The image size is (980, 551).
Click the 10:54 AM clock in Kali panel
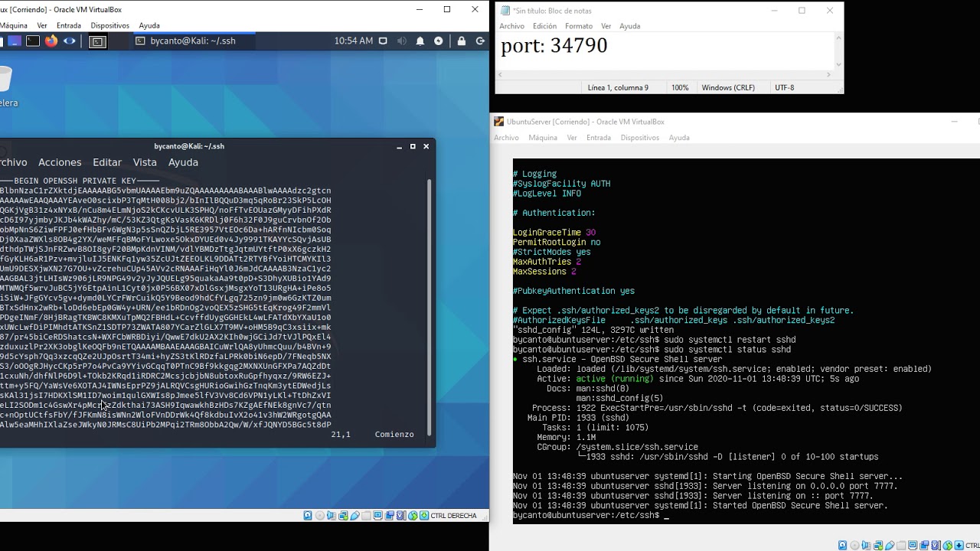(354, 41)
